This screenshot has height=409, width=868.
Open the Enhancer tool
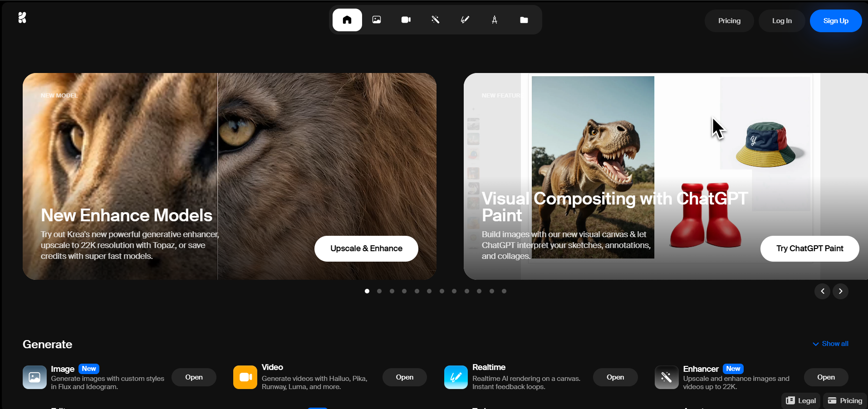pos(826,377)
